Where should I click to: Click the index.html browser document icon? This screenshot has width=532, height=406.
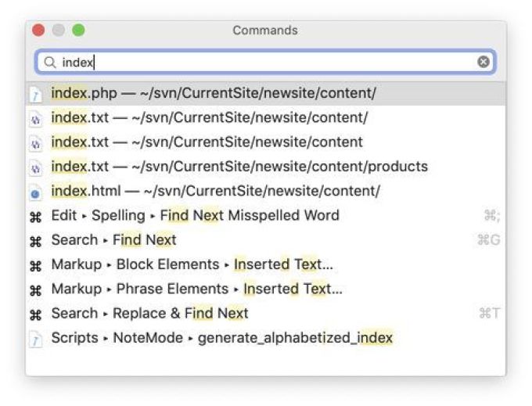click(36, 192)
